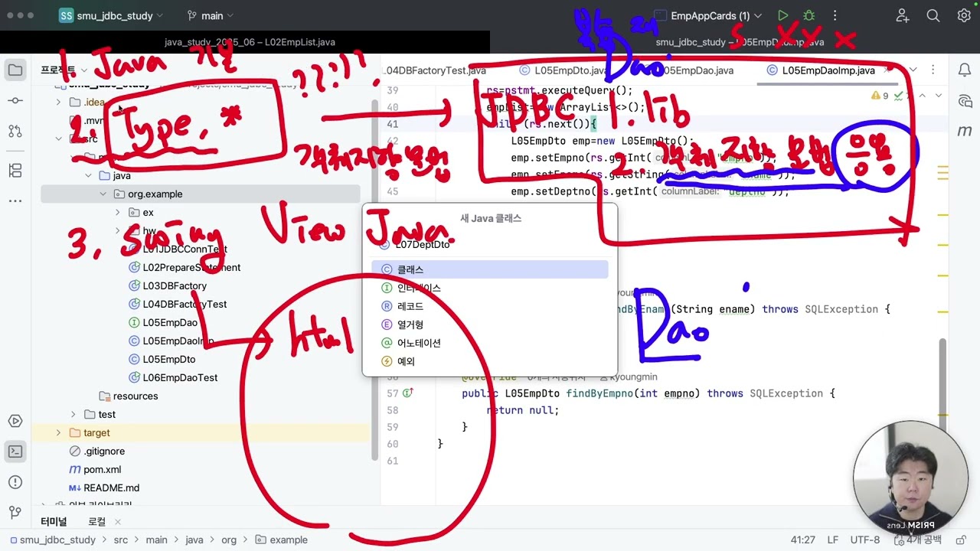Viewport: 980px width, 551px height.
Task: Open the smu_jdbc_study project dropdown
Action: (111, 15)
